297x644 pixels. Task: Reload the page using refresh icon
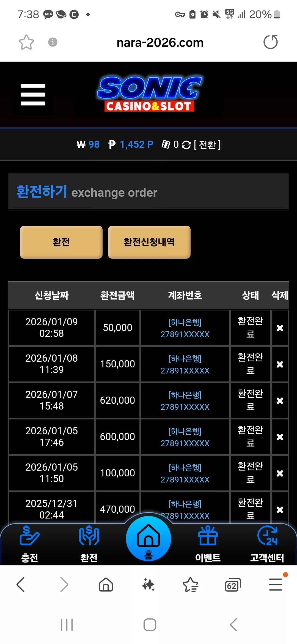(x=271, y=42)
